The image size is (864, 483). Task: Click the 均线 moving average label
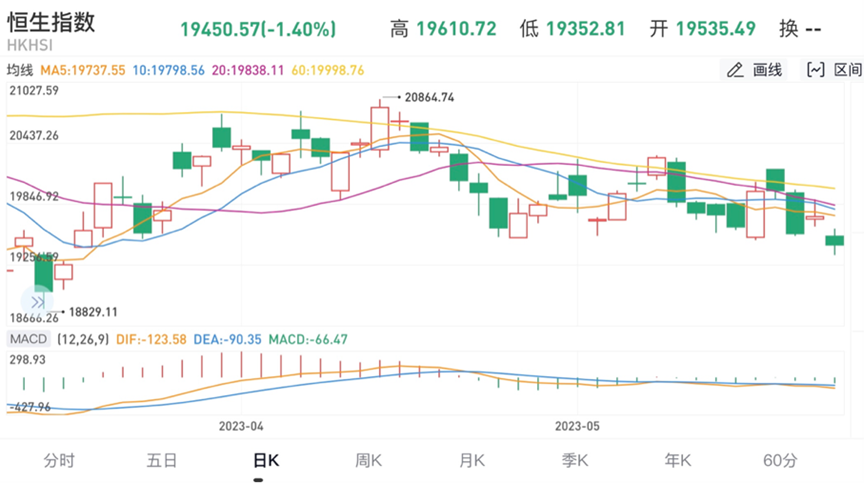20,70
